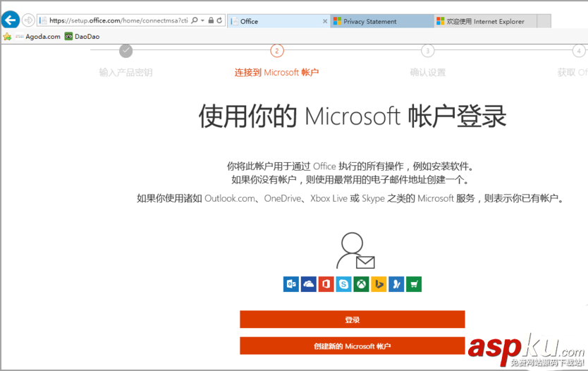Click the browser forward arrow button

(28, 20)
